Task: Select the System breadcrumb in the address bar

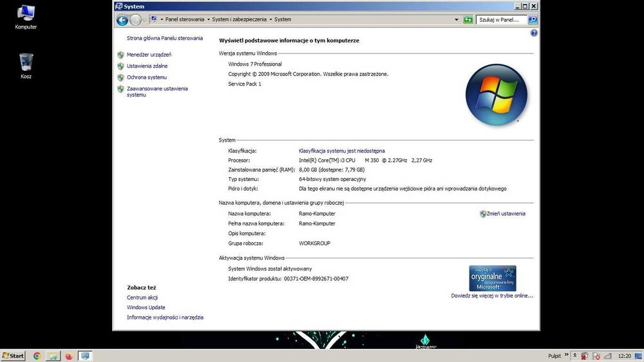Action: 283,19
